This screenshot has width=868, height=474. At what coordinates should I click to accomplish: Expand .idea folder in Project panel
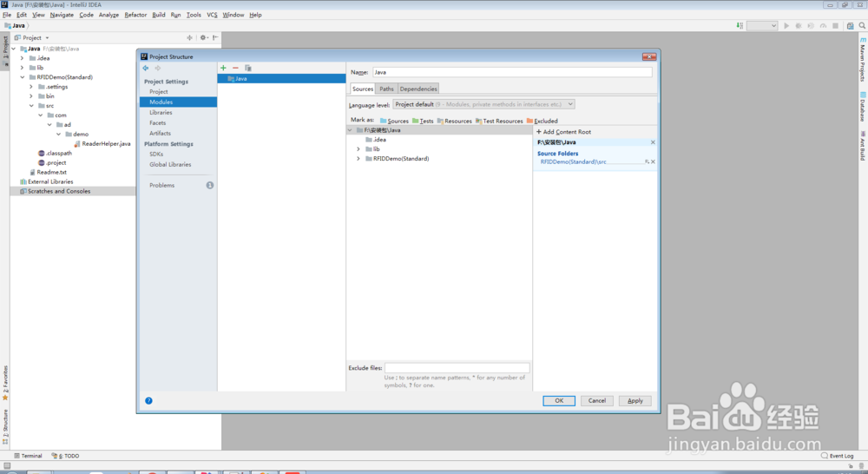coord(23,58)
